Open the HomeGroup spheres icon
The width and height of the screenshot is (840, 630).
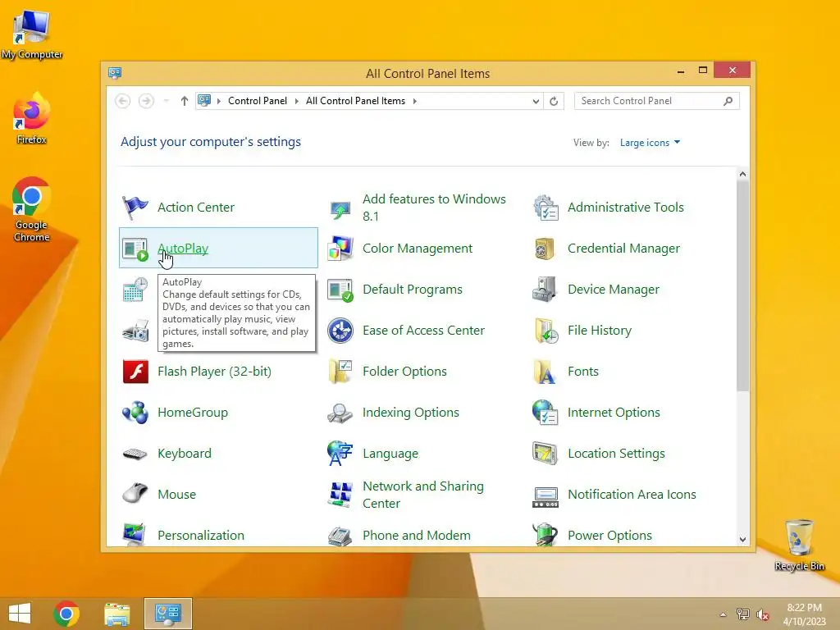tap(135, 413)
